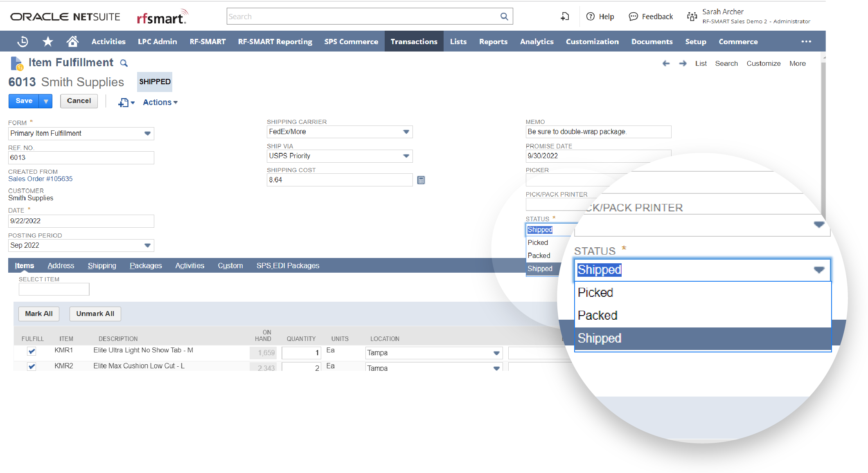The height and width of the screenshot is (473, 868).
Task: Click inside the Select Item field
Action: click(54, 289)
